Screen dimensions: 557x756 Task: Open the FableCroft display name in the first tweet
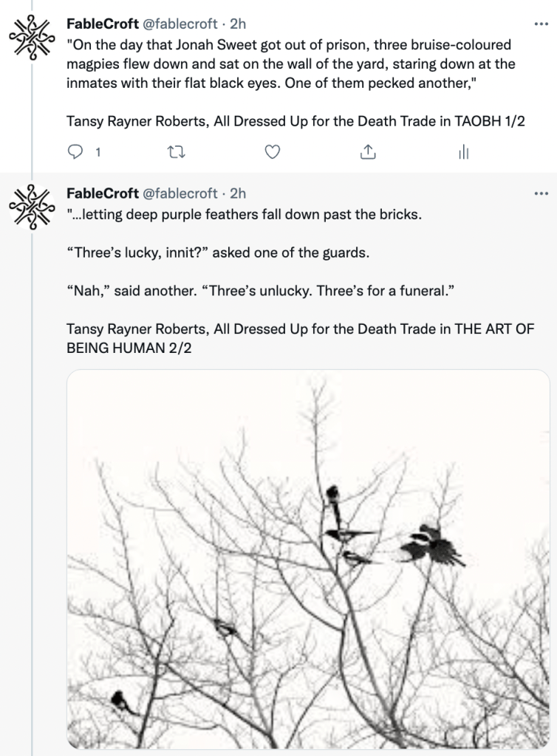coord(102,24)
